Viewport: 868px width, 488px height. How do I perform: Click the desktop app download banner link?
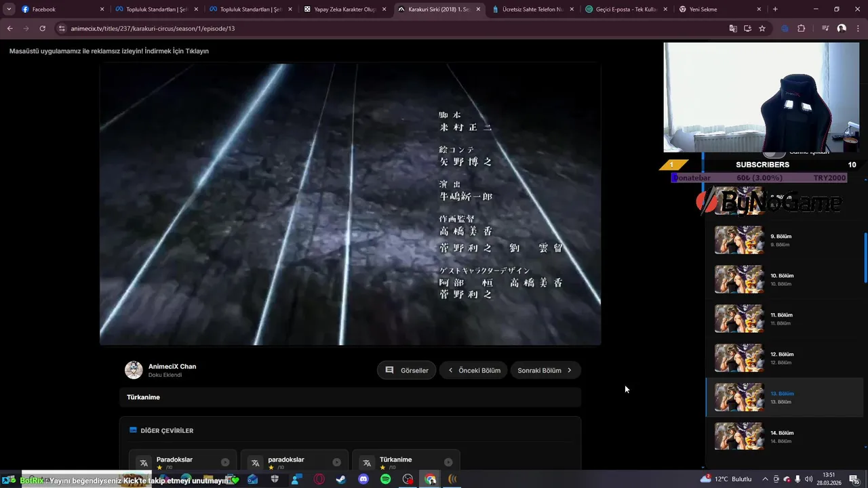109,51
